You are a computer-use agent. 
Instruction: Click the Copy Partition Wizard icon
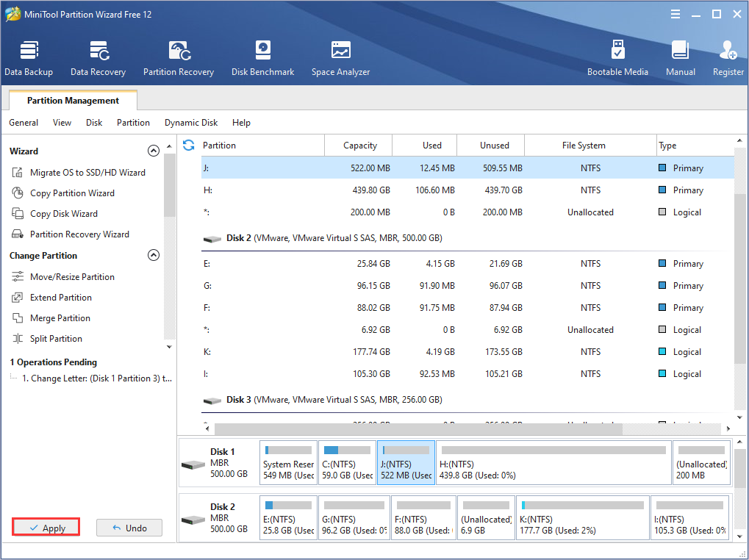[x=17, y=193]
